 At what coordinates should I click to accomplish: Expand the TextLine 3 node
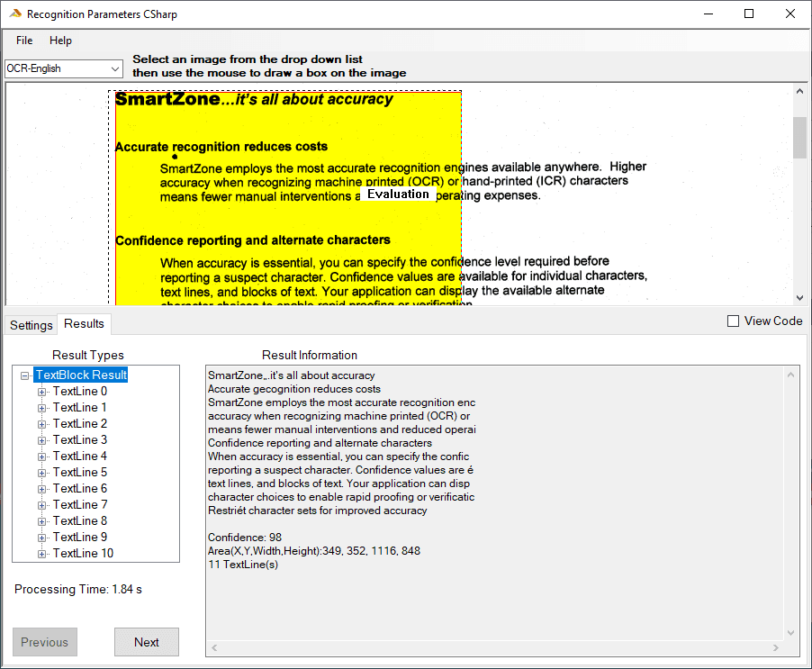click(41, 440)
